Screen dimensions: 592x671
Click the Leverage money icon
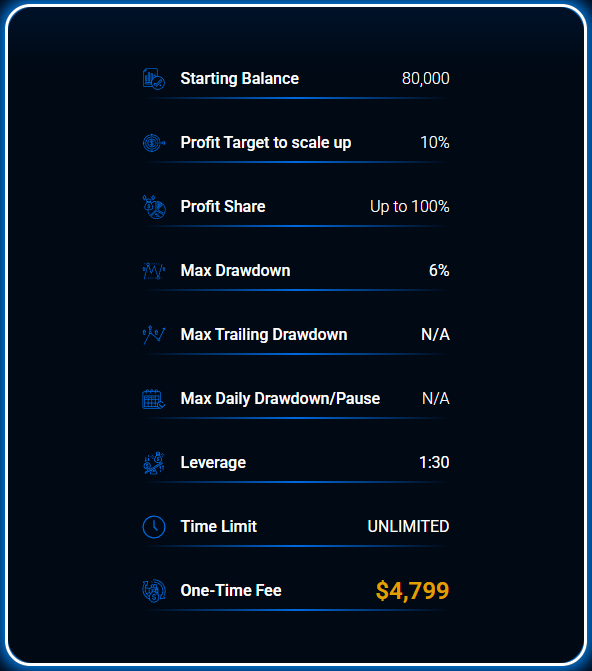pos(154,463)
